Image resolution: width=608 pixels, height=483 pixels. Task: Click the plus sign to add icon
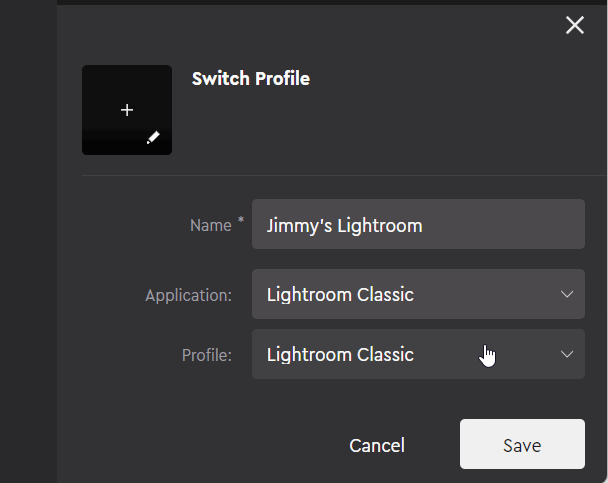[127, 110]
